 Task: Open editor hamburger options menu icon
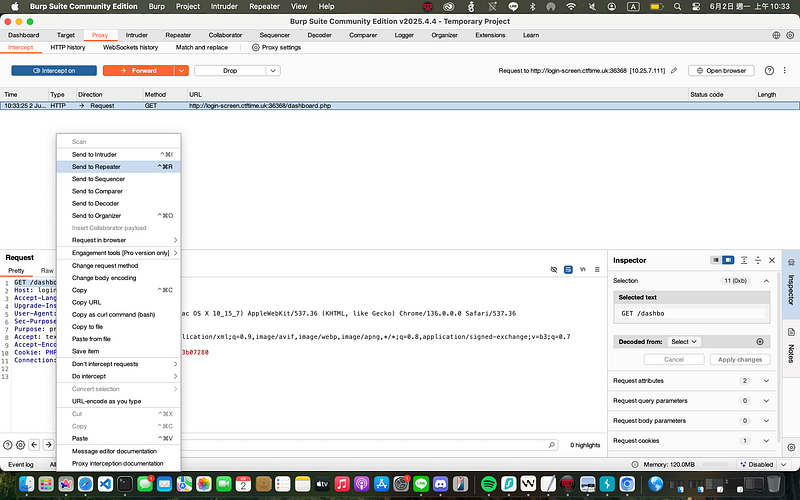597,269
